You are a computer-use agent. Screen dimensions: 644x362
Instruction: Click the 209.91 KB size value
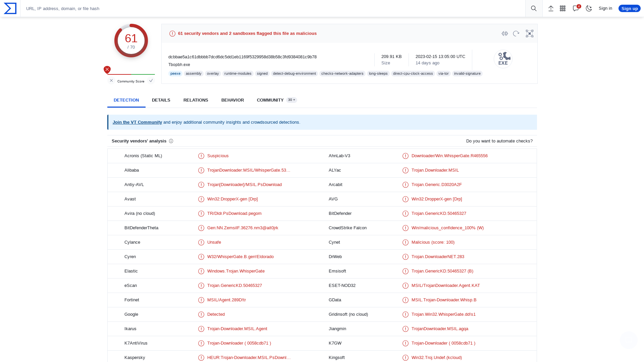(x=391, y=57)
